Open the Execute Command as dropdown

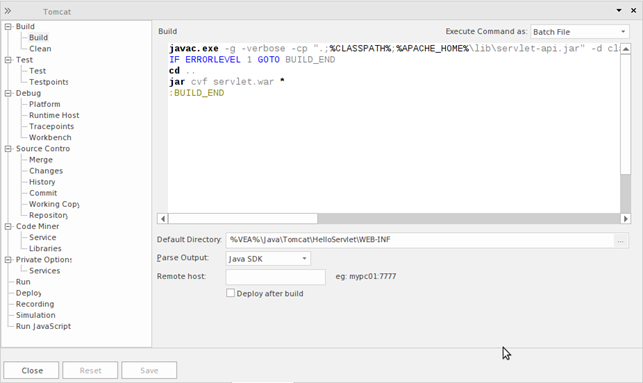coord(580,32)
